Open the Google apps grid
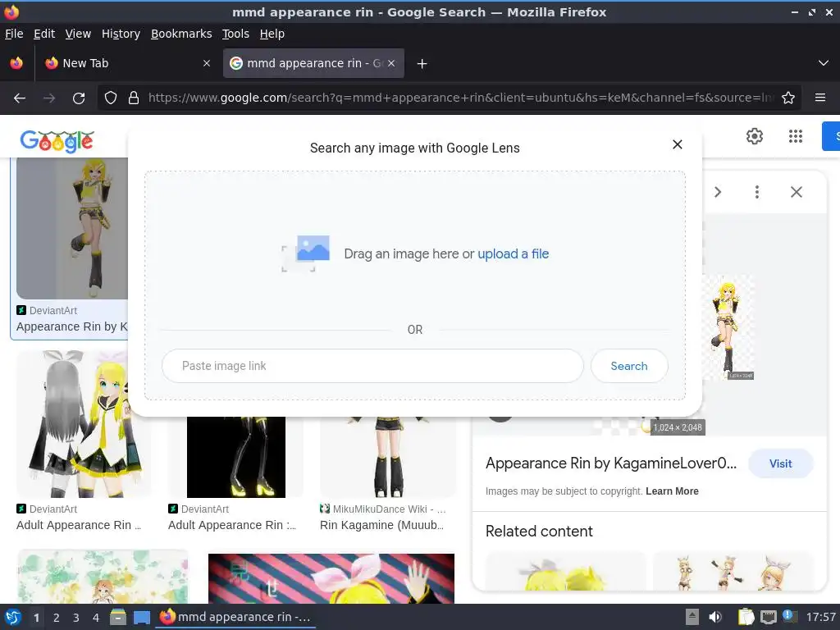This screenshot has width=840, height=630. coord(796,136)
